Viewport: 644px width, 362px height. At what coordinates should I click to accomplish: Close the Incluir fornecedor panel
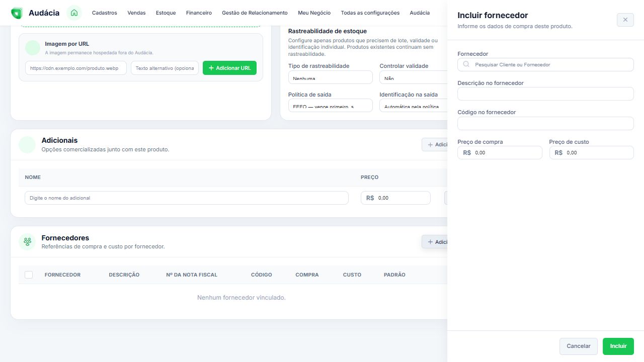click(x=625, y=20)
